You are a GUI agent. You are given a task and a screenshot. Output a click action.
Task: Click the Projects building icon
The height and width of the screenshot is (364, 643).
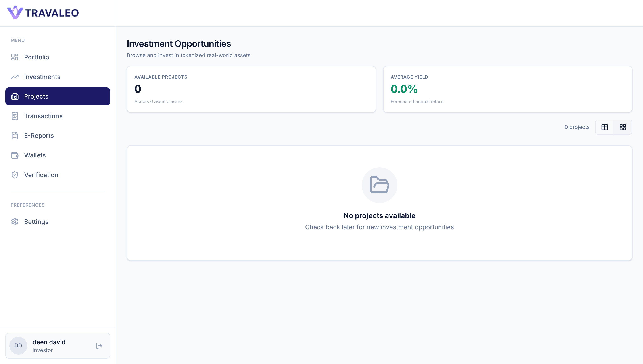tap(15, 96)
